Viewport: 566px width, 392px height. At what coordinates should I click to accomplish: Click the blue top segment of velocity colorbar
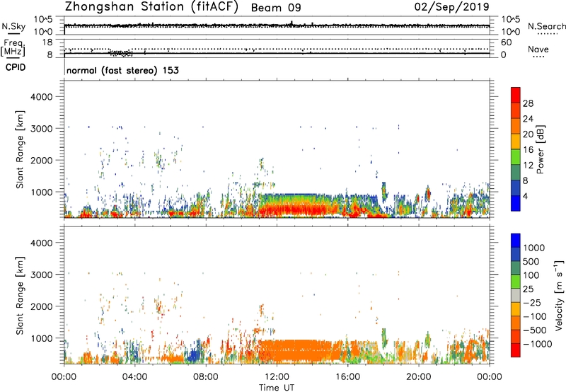point(516,241)
